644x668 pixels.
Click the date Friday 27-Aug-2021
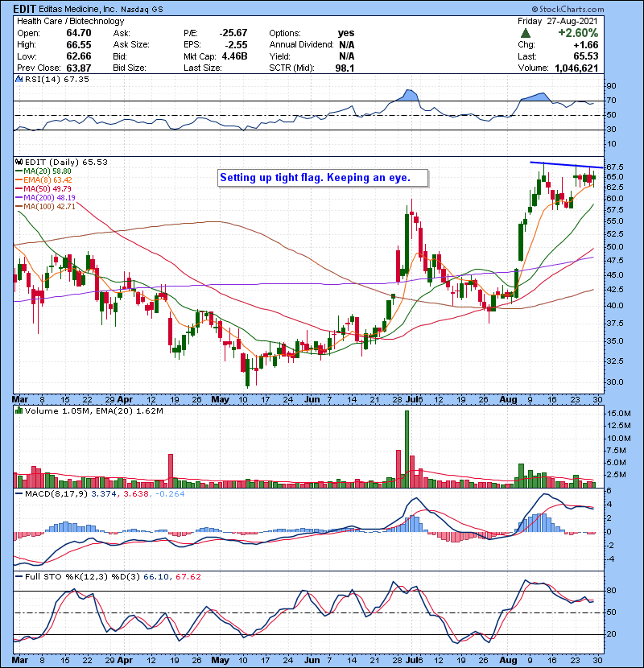[558, 21]
